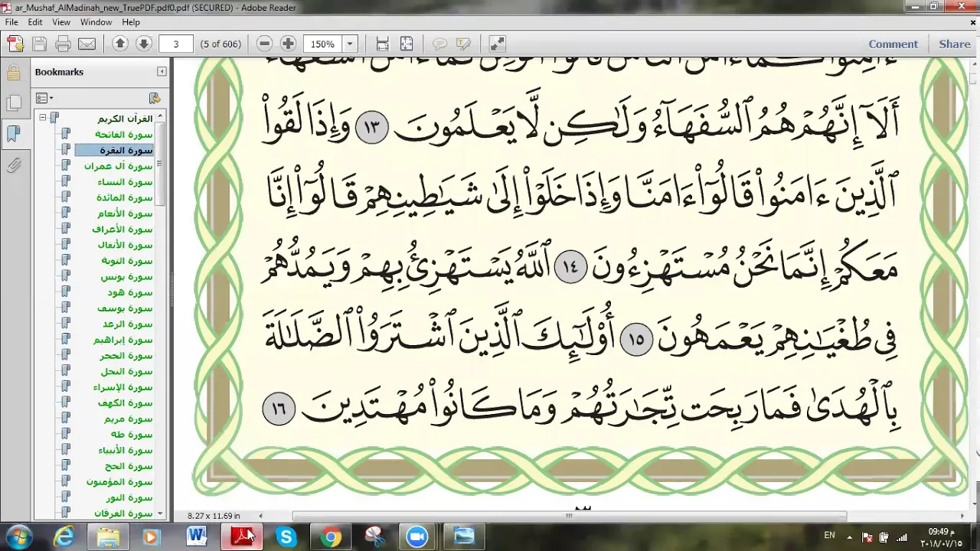Image resolution: width=980 pixels, height=551 pixels.
Task: Select the Fit Width scrolling mode icon
Action: (383, 44)
